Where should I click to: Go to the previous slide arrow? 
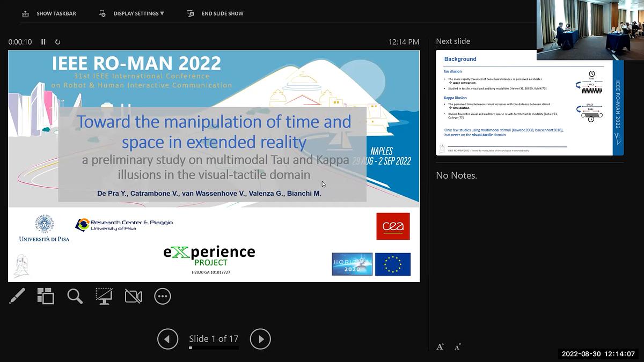pyautogui.click(x=167, y=339)
